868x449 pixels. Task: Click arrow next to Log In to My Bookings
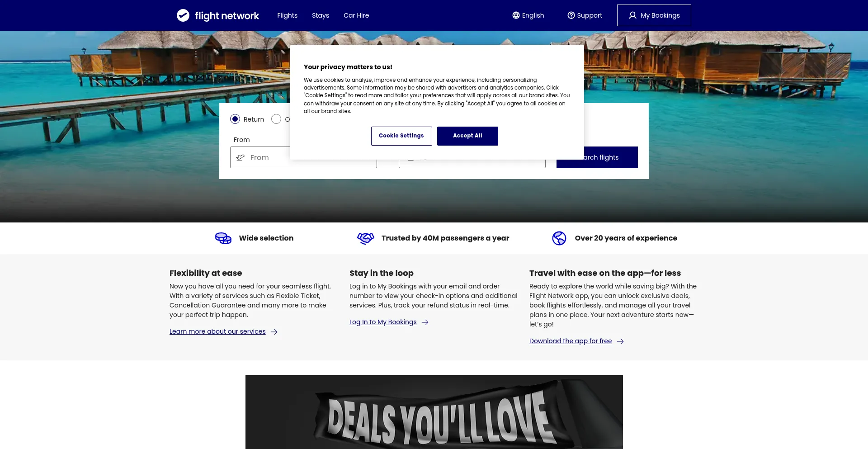point(425,322)
